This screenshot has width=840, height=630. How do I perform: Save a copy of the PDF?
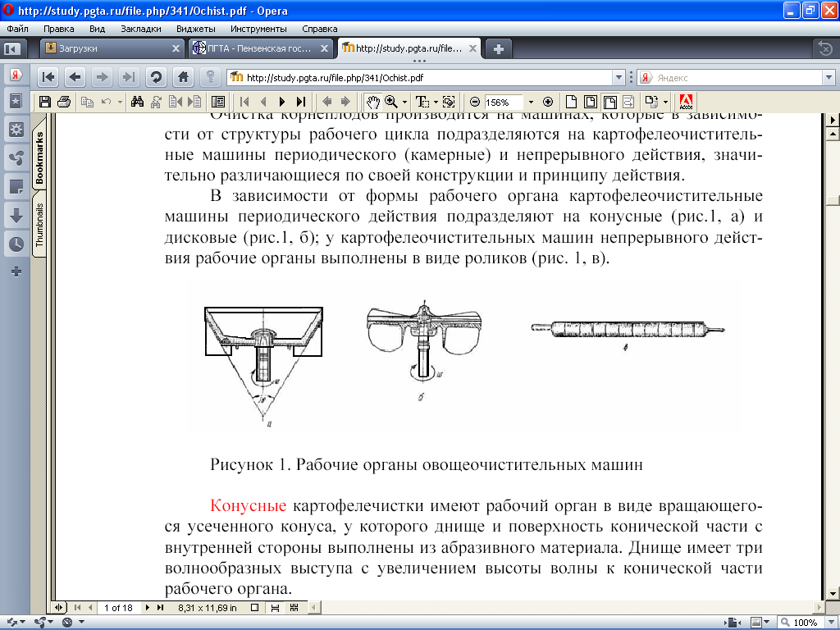tap(45, 103)
